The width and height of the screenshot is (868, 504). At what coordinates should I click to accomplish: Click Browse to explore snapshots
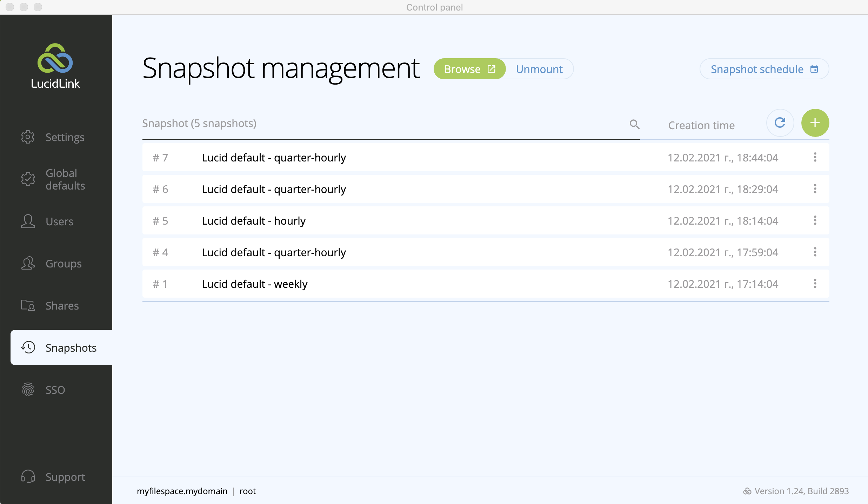[469, 69]
